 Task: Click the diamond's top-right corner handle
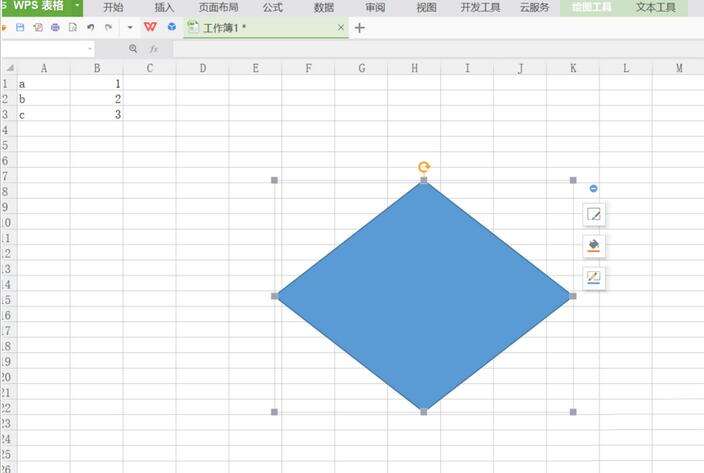point(573,180)
